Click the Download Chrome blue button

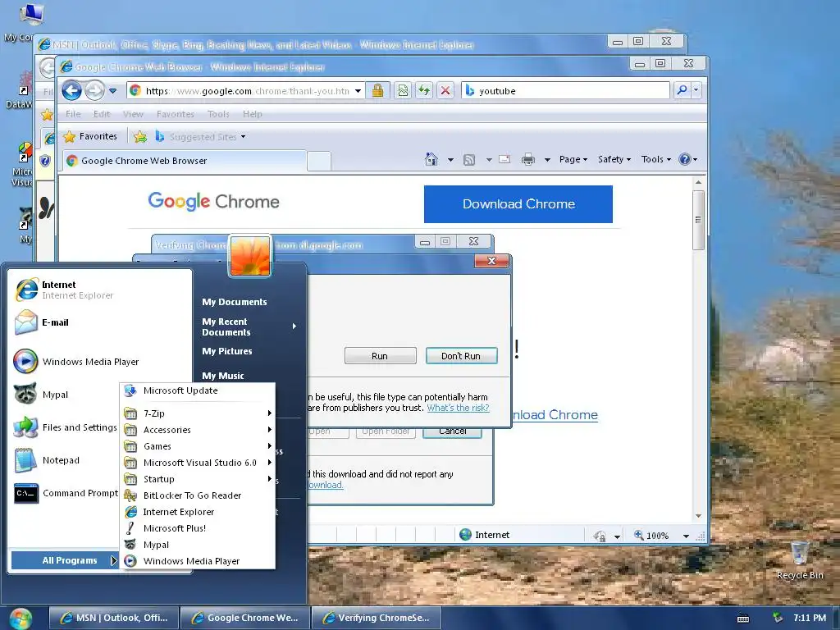518,204
